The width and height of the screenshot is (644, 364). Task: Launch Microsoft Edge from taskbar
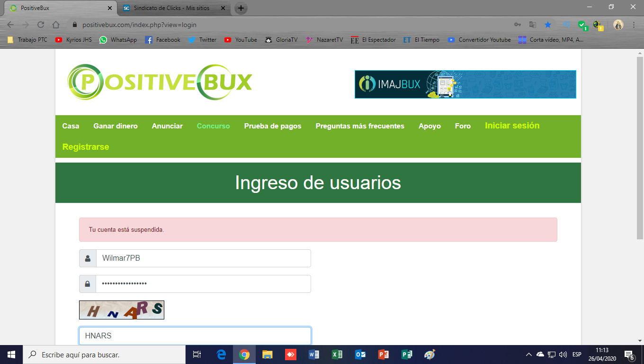[221, 355]
